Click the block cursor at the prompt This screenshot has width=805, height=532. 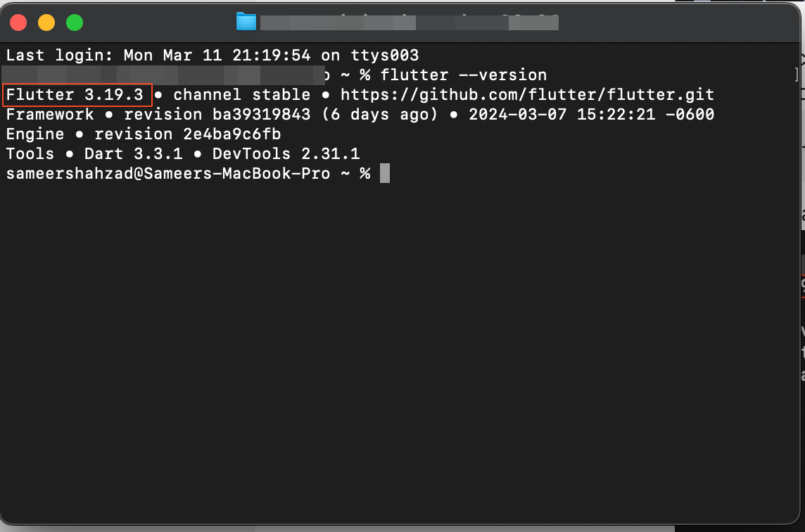(384, 173)
